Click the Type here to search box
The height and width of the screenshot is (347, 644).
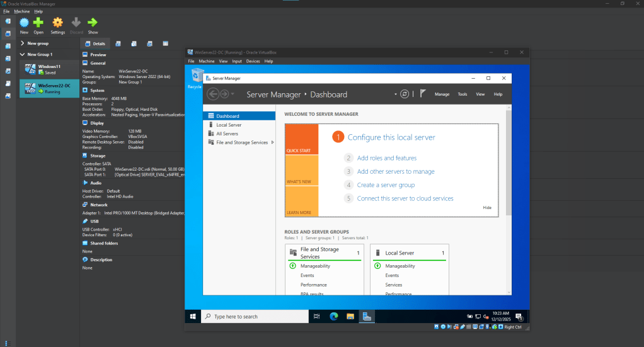click(255, 316)
